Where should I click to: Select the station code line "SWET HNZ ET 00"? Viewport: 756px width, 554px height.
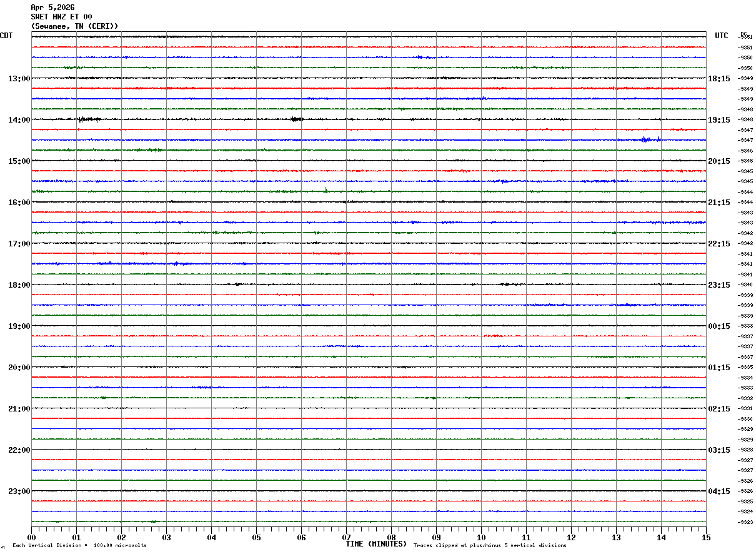click(61, 17)
